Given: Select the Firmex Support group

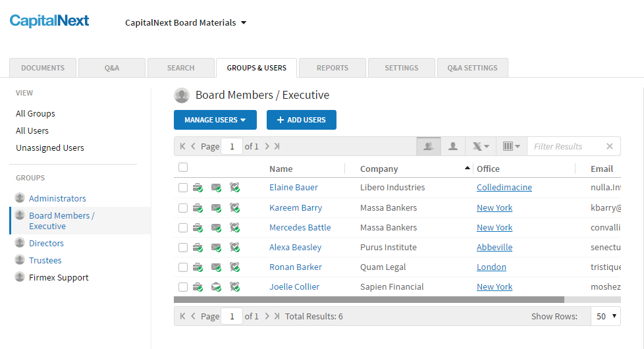Looking at the screenshot, I should pyautogui.click(x=59, y=278).
